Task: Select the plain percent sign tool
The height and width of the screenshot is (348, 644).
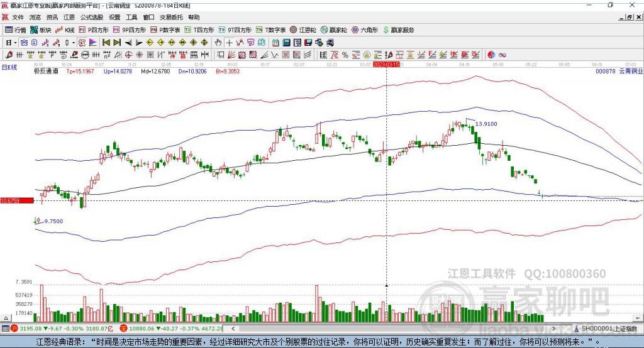Action: click(345, 55)
